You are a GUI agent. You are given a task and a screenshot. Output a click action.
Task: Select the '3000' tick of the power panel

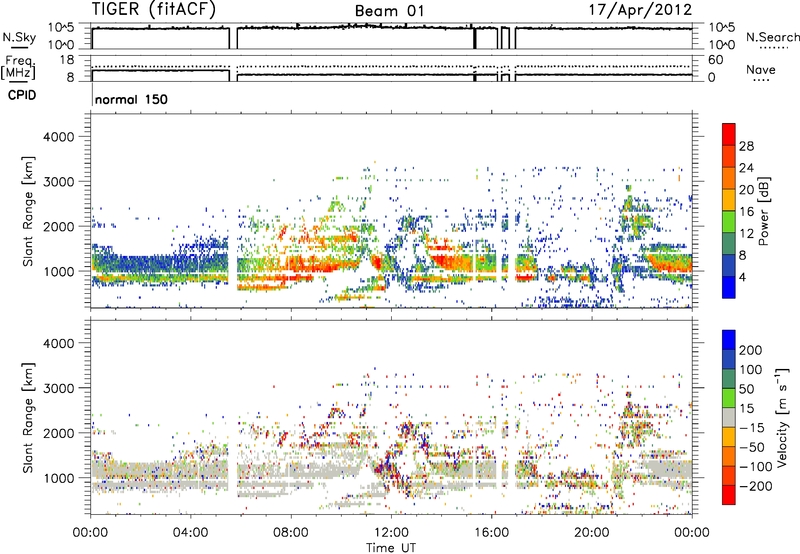pos(59,182)
